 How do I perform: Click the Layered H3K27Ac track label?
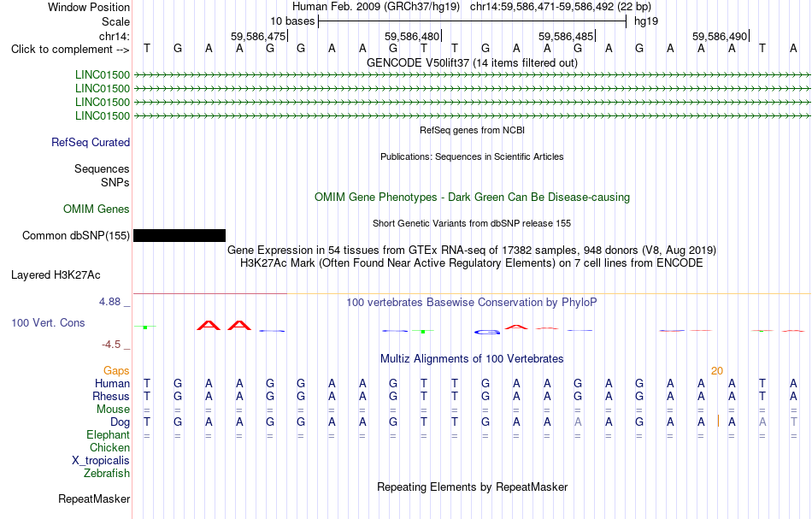pyautogui.click(x=56, y=275)
